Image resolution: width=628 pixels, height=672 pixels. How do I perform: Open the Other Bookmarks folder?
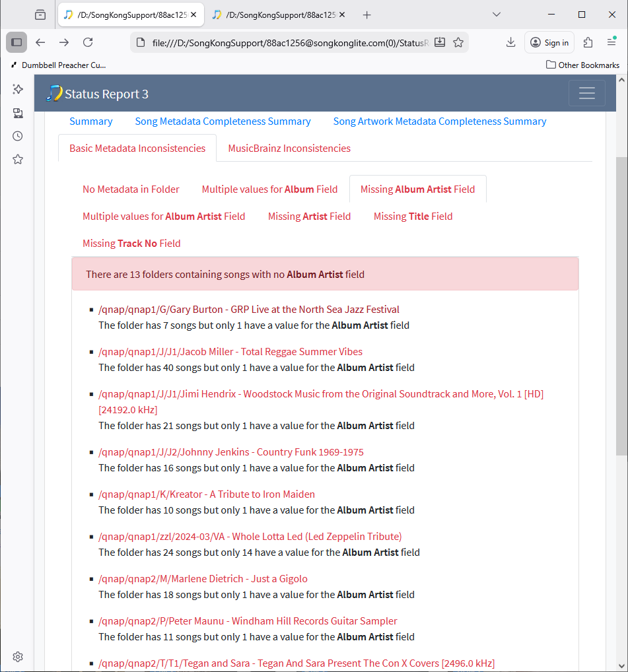tap(582, 65)
